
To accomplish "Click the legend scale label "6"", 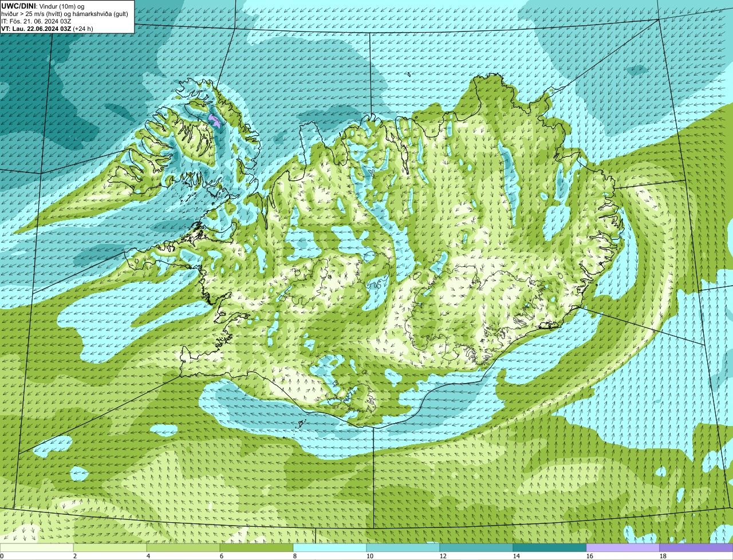I will (222, 556).
